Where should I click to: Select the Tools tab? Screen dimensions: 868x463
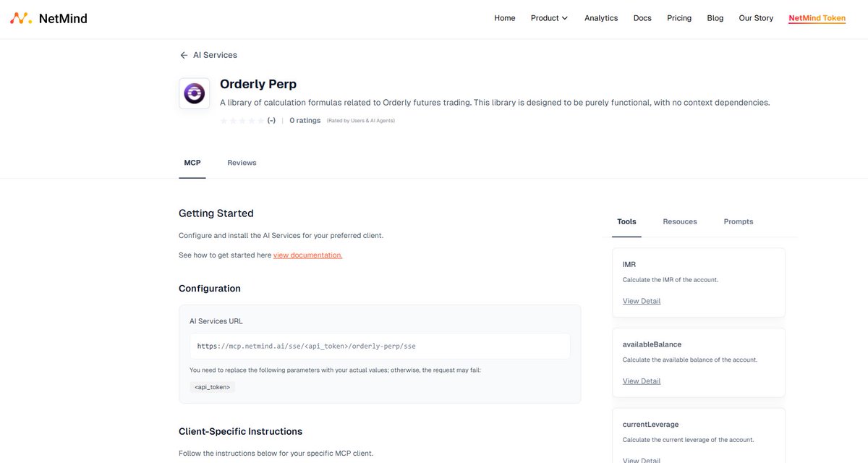coord(626,221)
